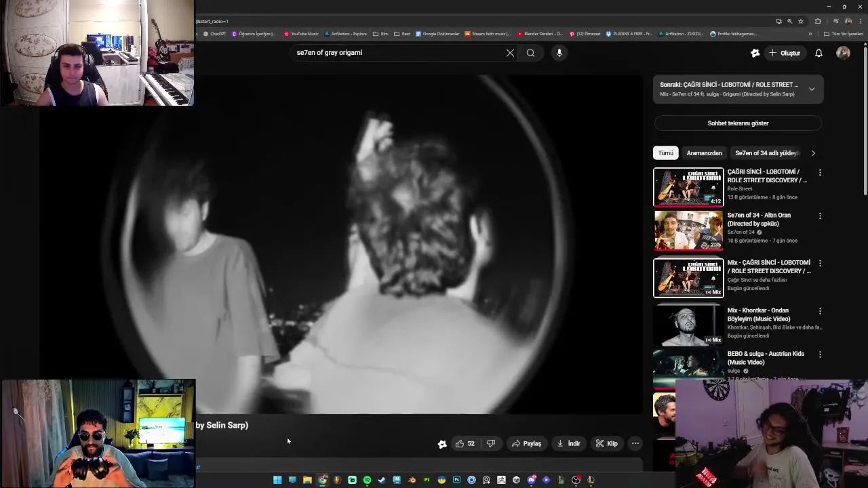Open Tüm Yer İşaretleri folder
Image resolution: width=868 pixels, height=488 pixels.
click(x=843, y=34)
